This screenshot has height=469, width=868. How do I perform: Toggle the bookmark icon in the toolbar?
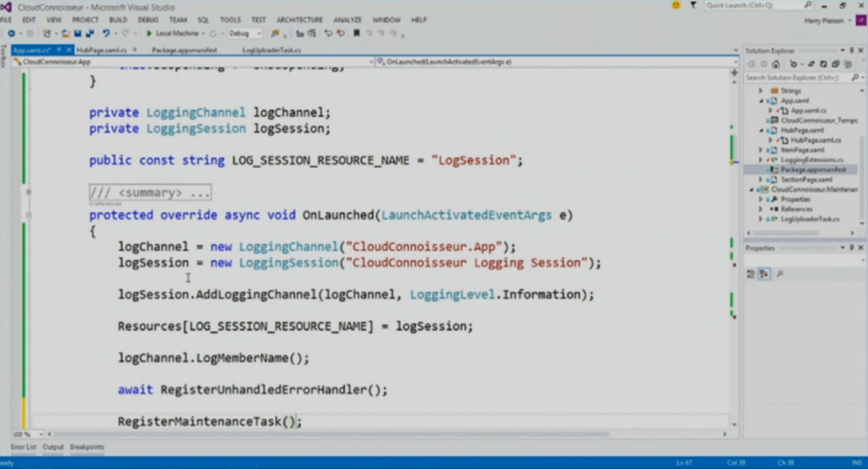[357, 33]
